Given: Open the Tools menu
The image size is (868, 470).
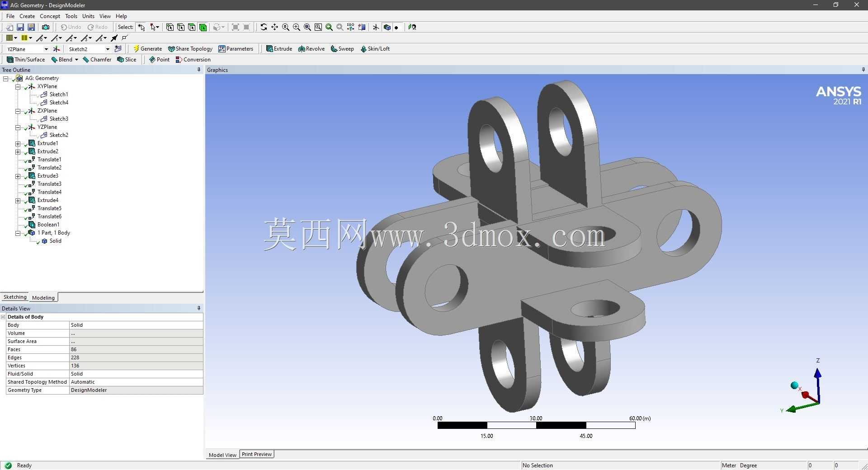Looking at the screenshot, I should click(71, 16).
